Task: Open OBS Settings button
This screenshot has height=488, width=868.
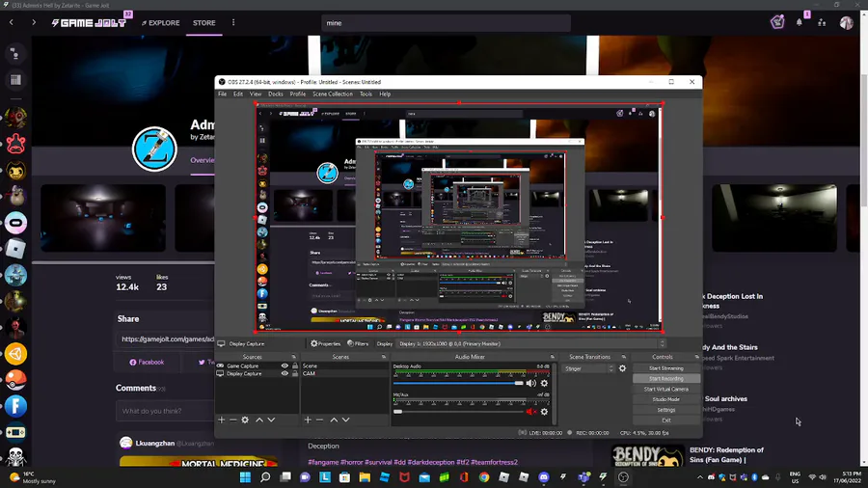Action: (x=665, y=410)
